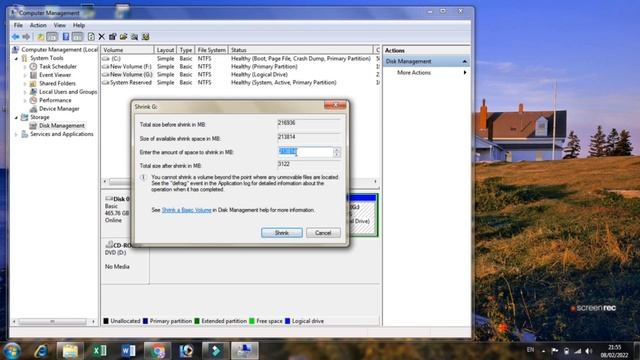The width and height of the screenshot is (640, 360).
Task: Click More Actions in Actions pane
Action: coord(414,73)
